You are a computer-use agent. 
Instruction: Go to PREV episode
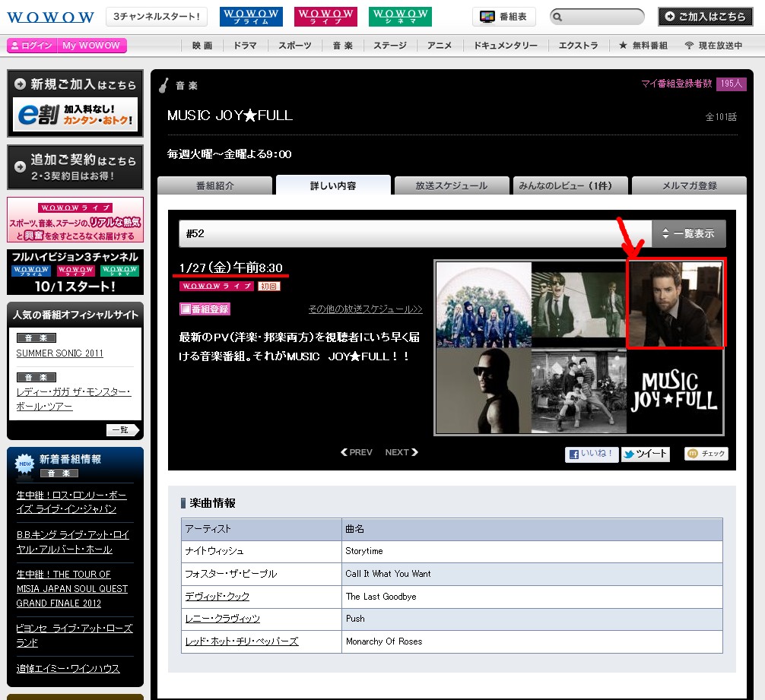357,452
